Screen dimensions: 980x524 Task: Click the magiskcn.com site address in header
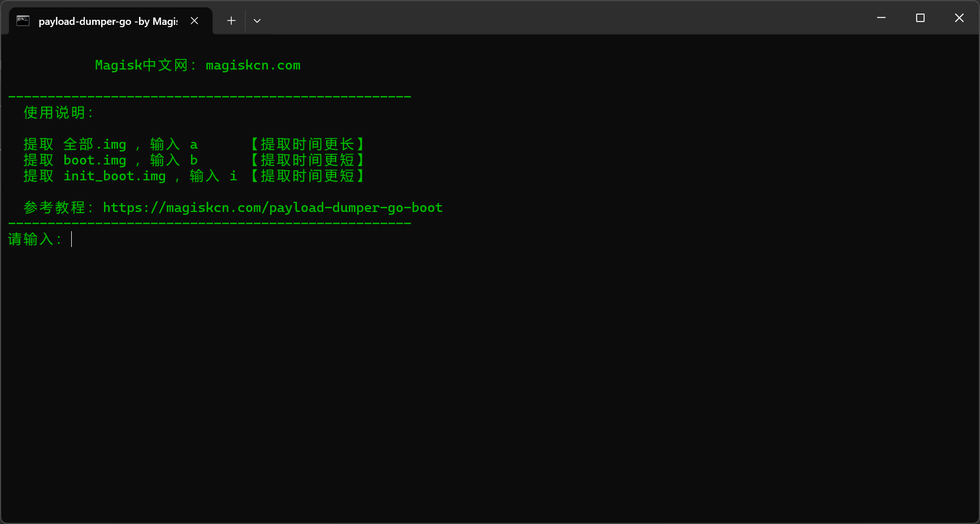(253, 66)
